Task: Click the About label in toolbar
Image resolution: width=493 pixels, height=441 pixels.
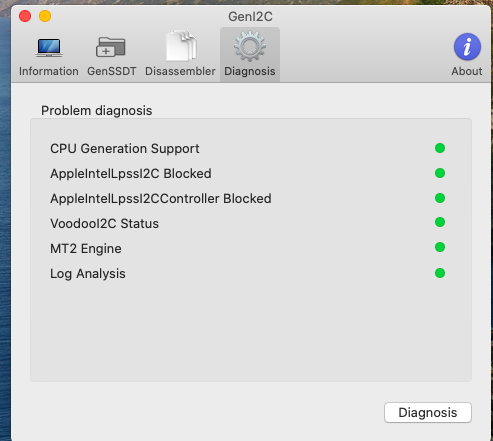Action: (467, 71)
